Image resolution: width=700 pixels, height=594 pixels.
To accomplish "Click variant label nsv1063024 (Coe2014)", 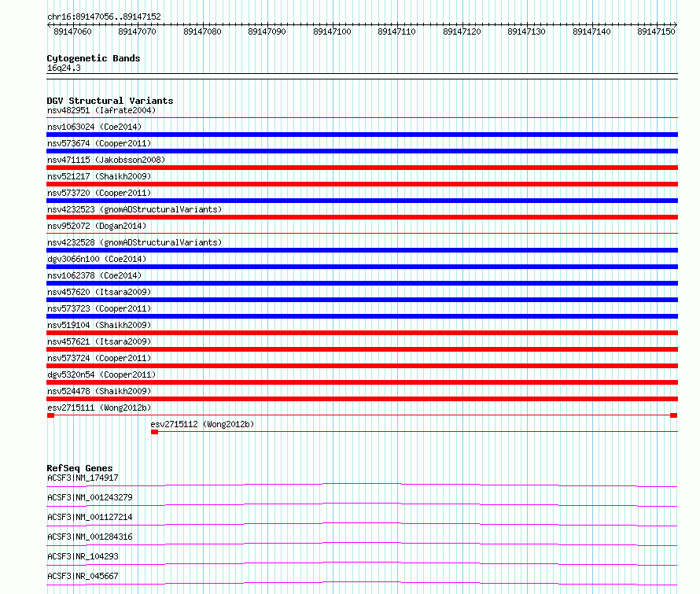I will [94, 127].
